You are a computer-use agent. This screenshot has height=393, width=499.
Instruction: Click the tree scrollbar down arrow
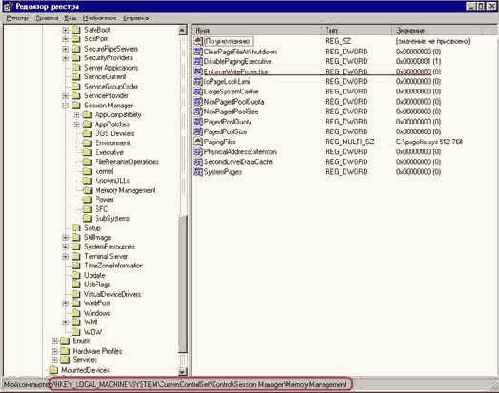tap(183, 371)
